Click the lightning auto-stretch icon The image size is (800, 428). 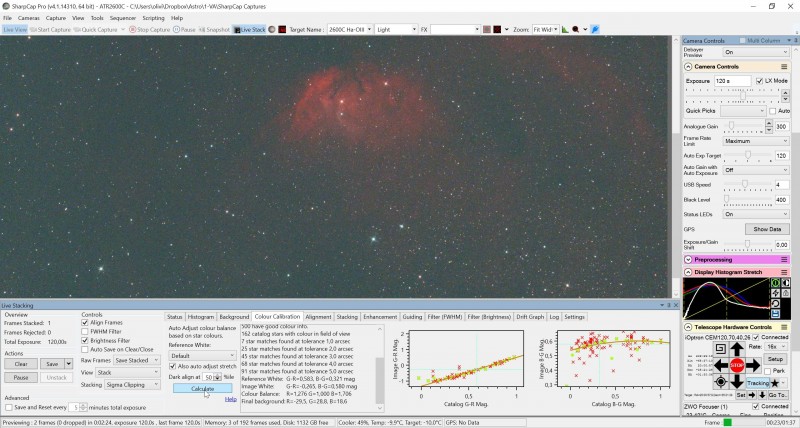[x=775, y=293]
